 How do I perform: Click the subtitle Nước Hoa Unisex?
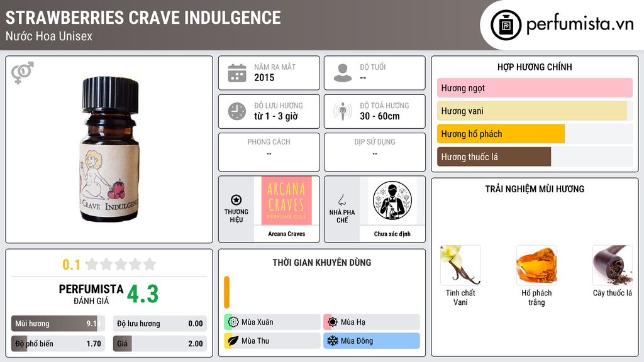coord(49,36)
